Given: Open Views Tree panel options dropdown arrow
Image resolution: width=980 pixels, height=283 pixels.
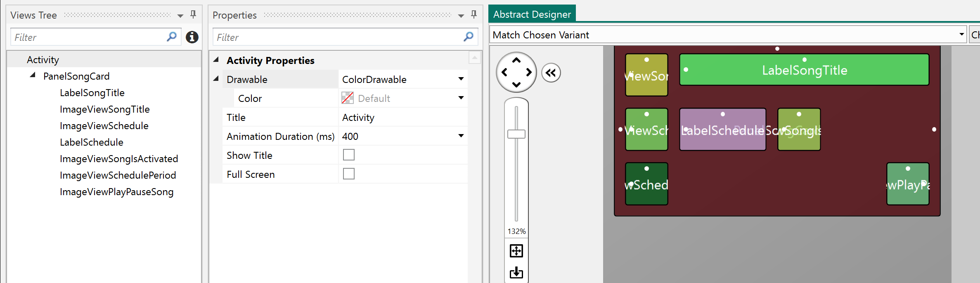Looking at the screenshot, I should click(180, 16).
